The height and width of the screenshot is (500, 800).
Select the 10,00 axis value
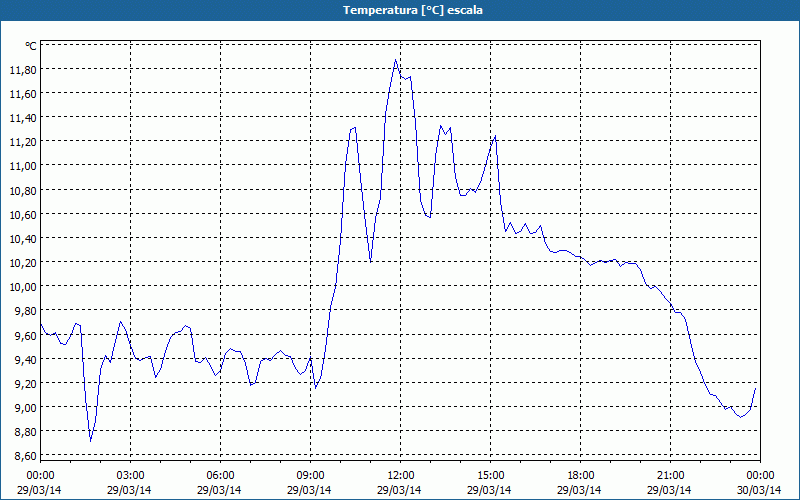pos(23,287)
